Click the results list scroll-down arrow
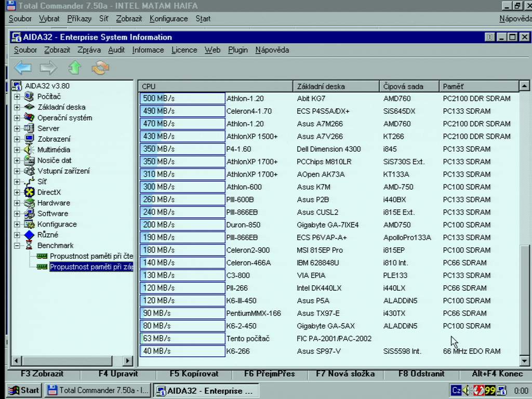This screenshot has height=399, width=532. coord(524,361)
